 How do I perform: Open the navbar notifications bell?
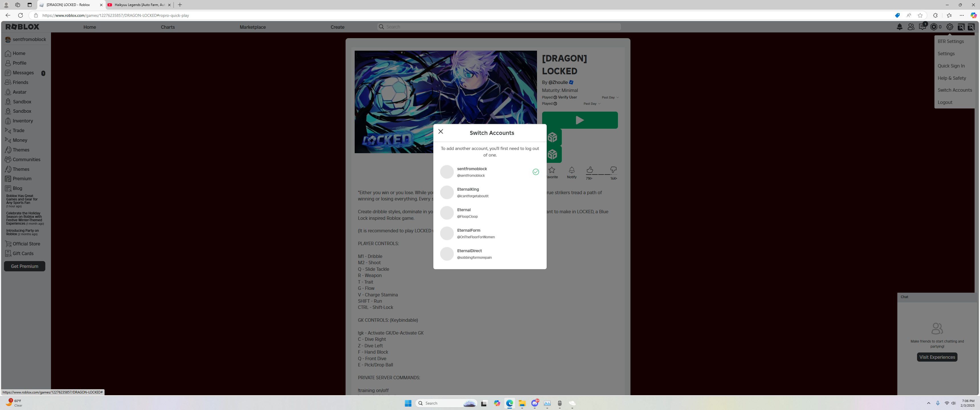pos(899,27)
